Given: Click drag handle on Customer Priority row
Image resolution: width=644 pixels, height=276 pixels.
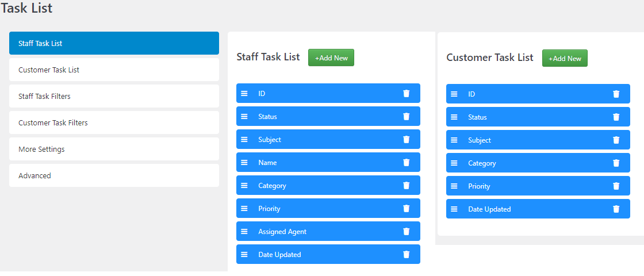Looking at the screenshot, I should coord(454,186).
